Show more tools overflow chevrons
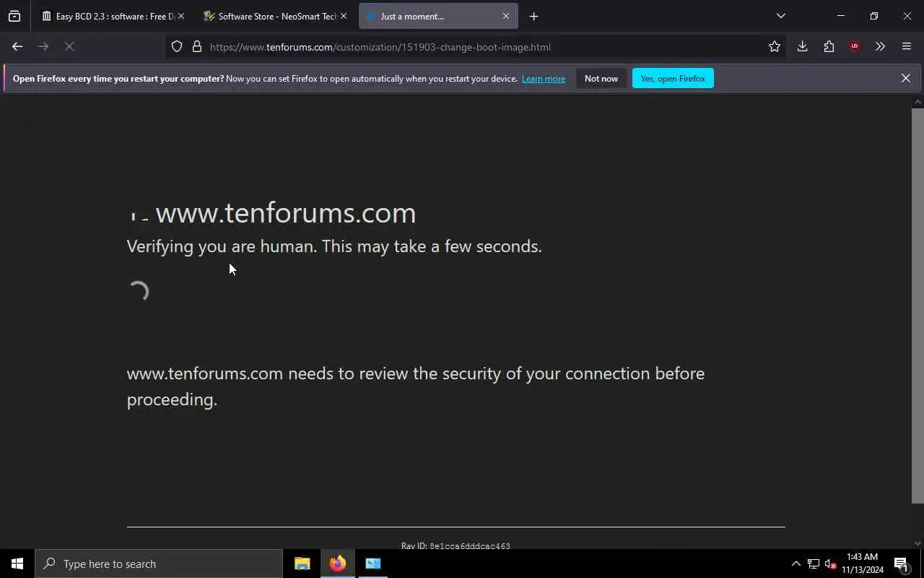The width and height of the screenshot is (924, 578). (x=880, y=47)
